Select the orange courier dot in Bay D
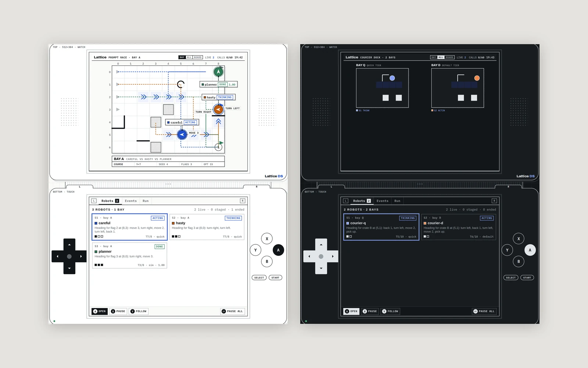The height and width of the screenshot is (368, 588). 477,78
